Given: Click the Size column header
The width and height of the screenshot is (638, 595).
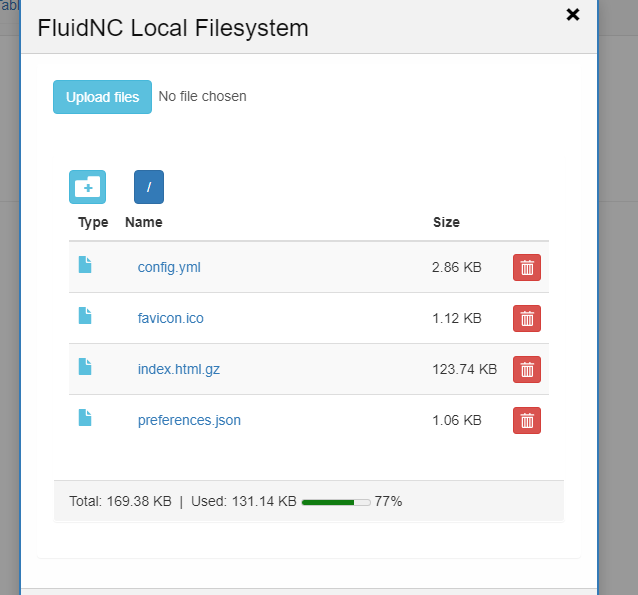Looking at the screenshot, I should [446, 222].
